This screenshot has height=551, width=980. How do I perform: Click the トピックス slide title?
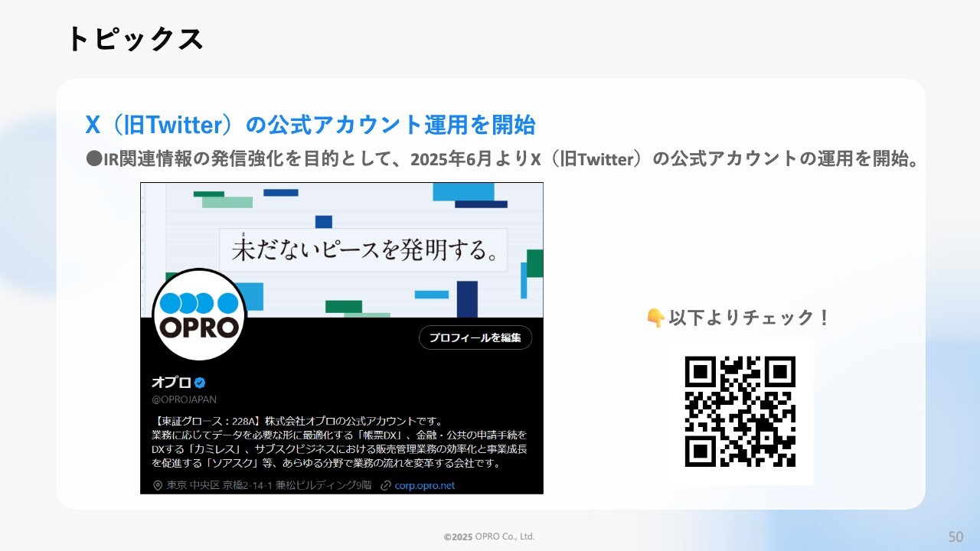[x=136, y=39]
